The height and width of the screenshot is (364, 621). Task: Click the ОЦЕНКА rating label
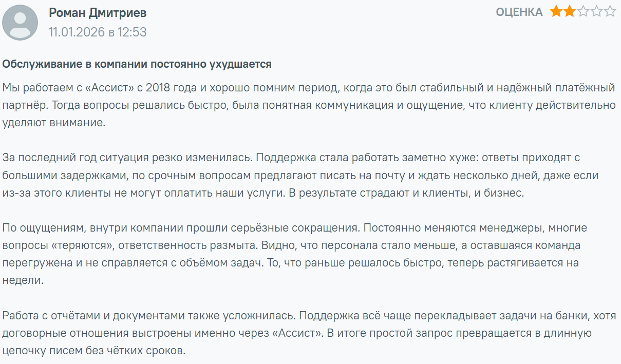pos(519,12)
